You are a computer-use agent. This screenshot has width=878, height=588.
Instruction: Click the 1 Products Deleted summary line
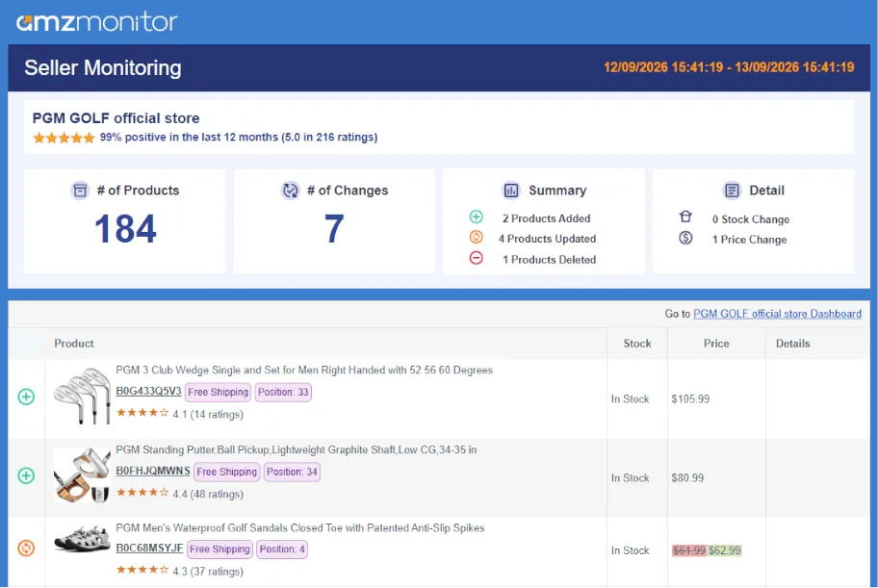550,259
